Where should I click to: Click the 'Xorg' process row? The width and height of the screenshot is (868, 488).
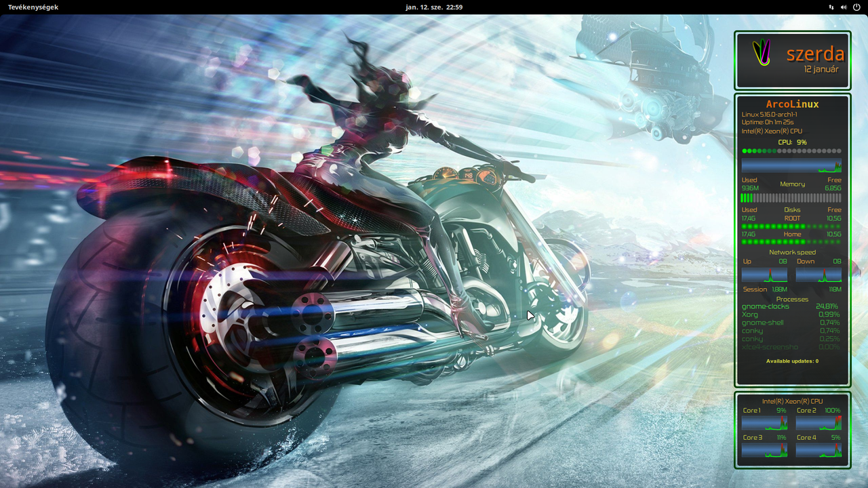coord(791,314)
